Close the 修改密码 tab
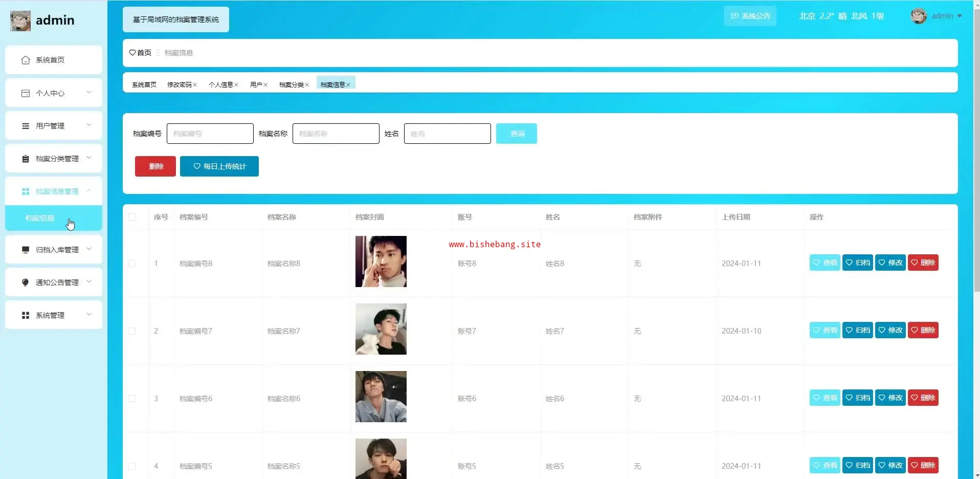Viewport: 980px width, 479px height. tap(195, 85)
